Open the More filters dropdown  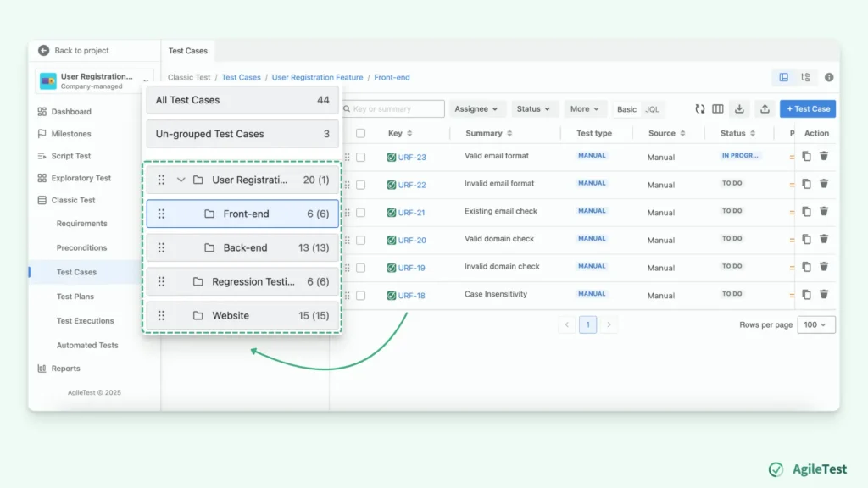click(x=585, y=109)
